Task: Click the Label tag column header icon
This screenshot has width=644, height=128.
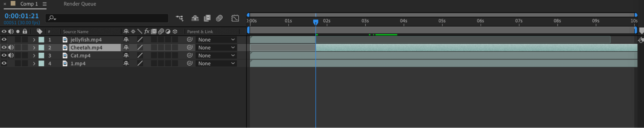Action: pos(39,31)
